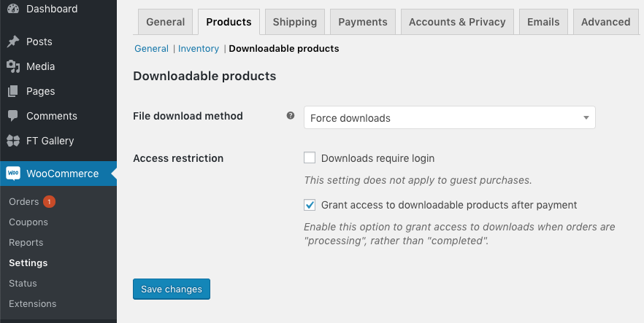Click the Orders pending count badge
The height and width of the screenshot is (323, 644).
pos(50,202)
